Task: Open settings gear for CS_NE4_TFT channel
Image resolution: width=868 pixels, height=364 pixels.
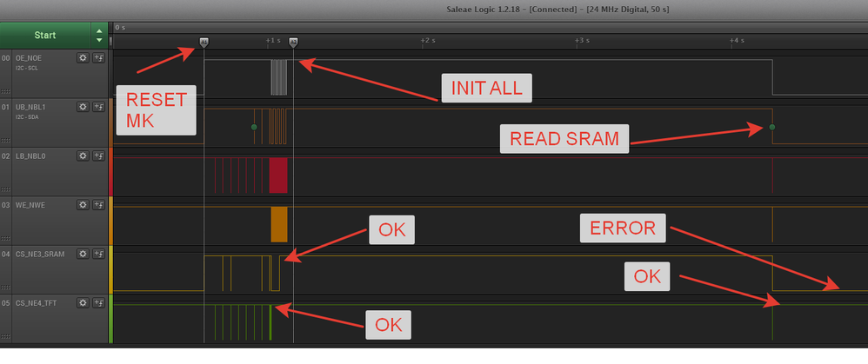Action: (83, 302)
